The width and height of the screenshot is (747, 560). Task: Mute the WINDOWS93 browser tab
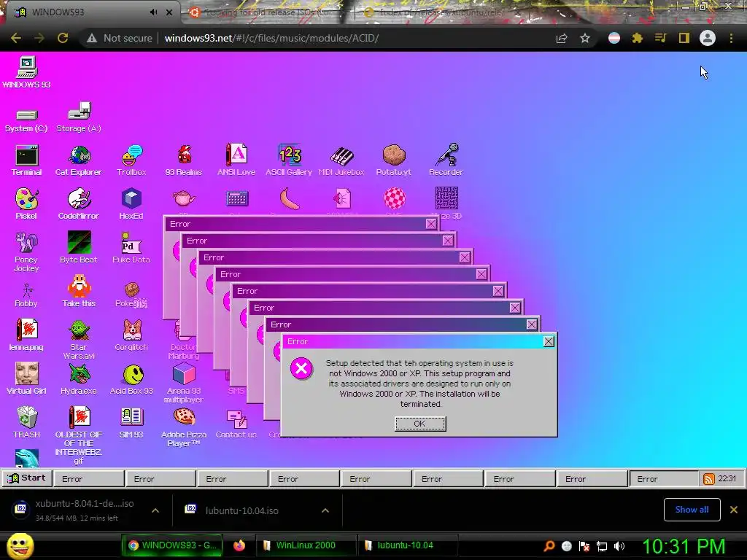154,12
